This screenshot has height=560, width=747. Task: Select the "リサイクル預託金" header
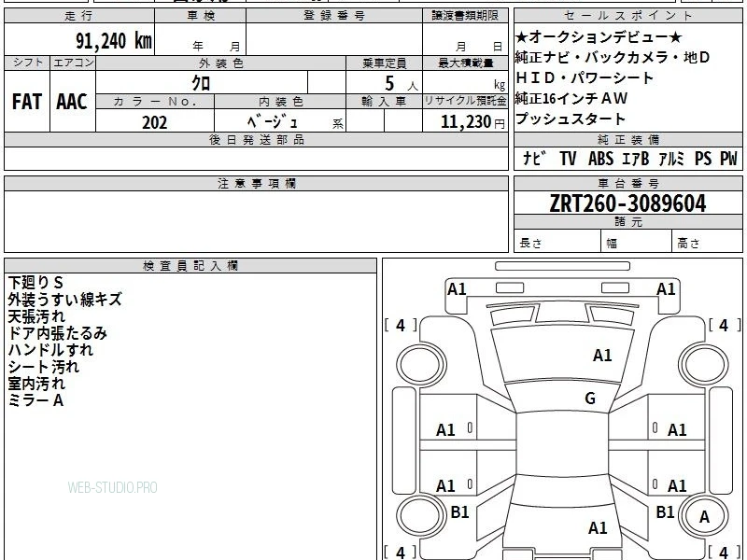465,102
